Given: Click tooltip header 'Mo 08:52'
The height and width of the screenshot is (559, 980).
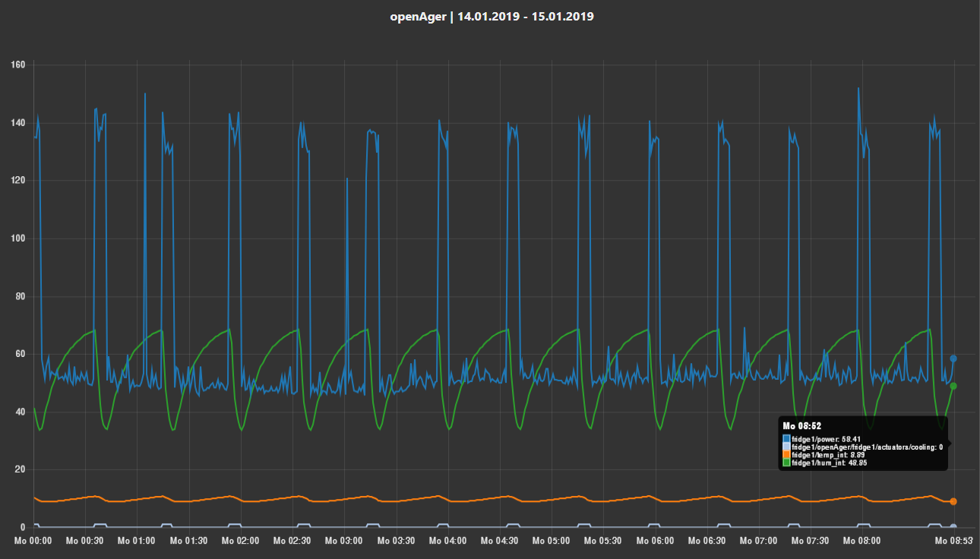Looking at the screenshot, I should [x=802, y=427].
